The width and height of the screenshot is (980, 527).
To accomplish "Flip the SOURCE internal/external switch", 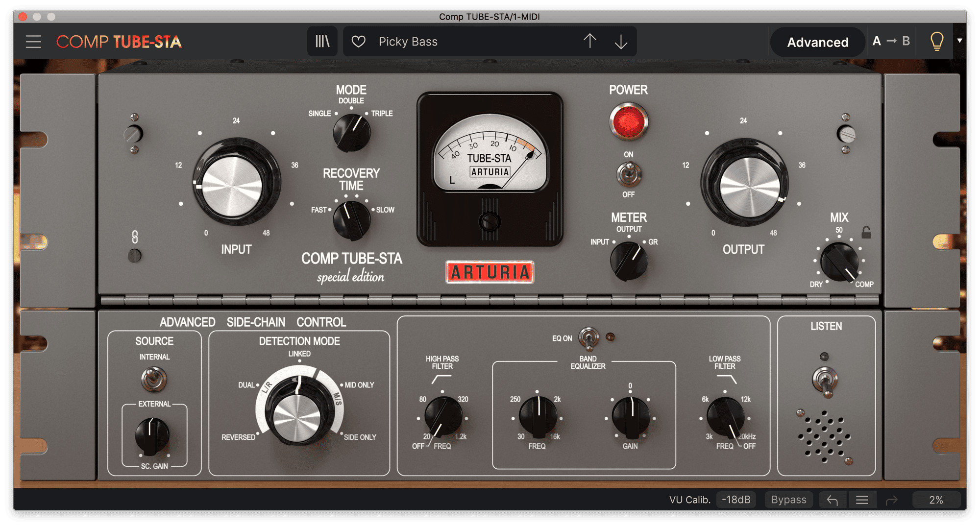I will point(154,380).
